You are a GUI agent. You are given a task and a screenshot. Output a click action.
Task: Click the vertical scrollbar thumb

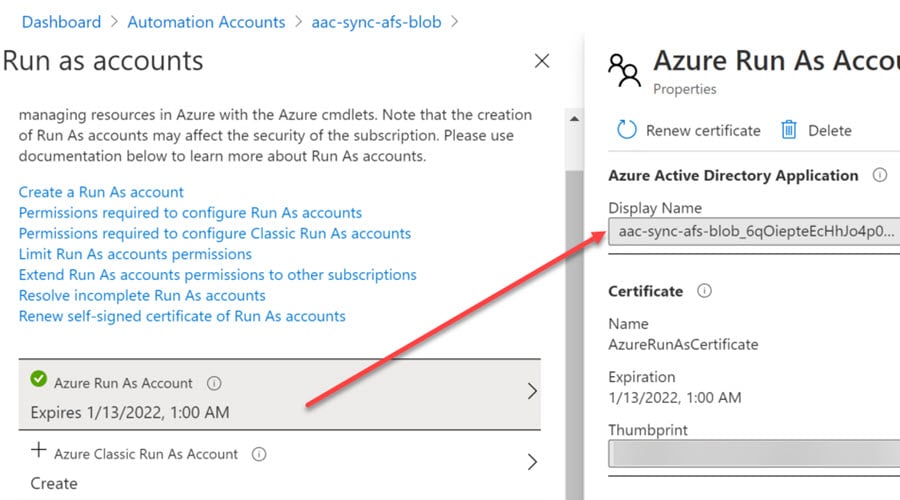point(574,333)
